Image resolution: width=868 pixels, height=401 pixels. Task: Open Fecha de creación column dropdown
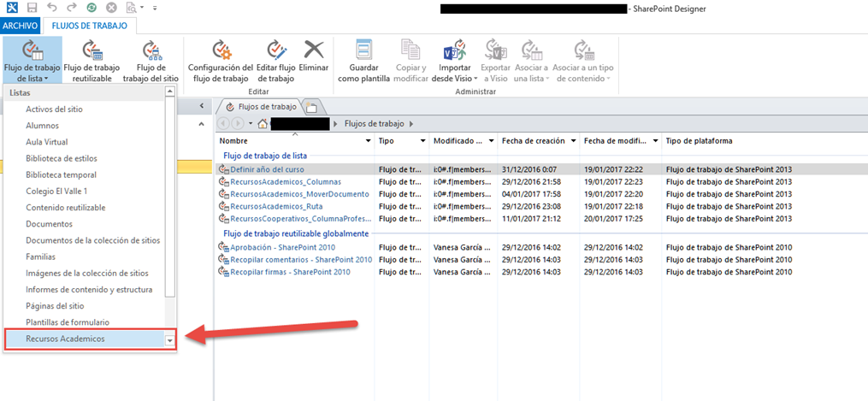coord(574,141)
